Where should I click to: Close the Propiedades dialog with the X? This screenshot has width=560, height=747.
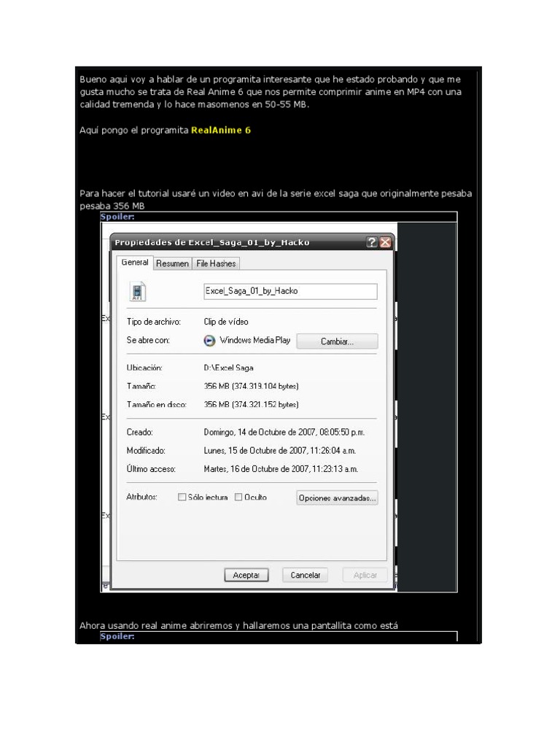385,242
